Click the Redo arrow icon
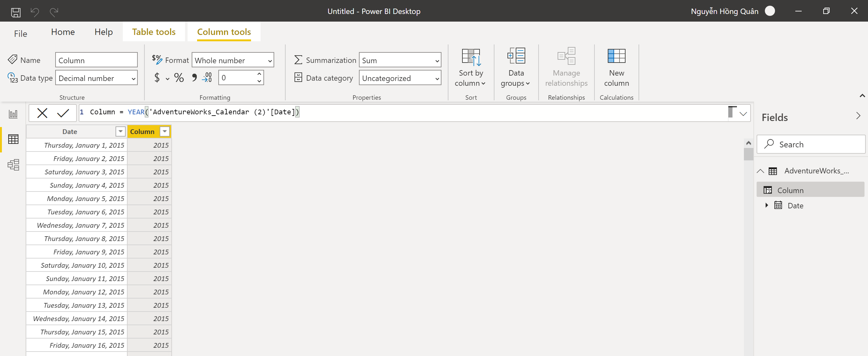Viewport: 868px width, 356px height. [x=54, y=12]
